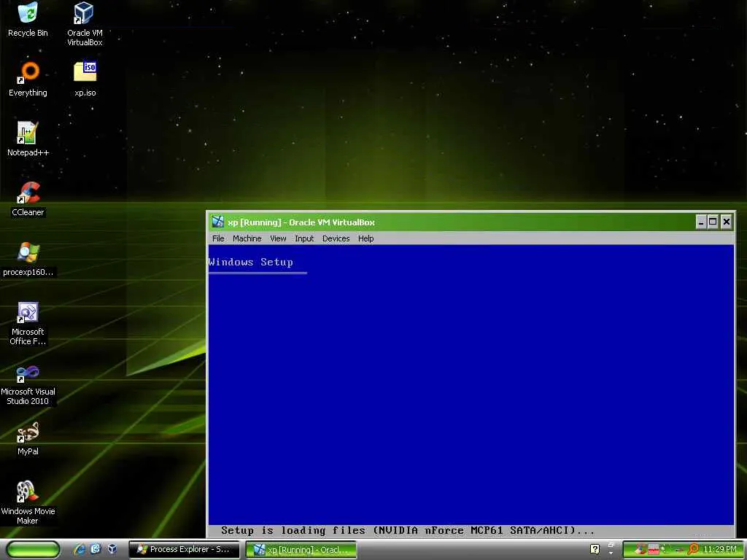The height and width of the screenshot is (560, 747).
Task: Launch Microsoft Visual Studio 2010 shortcut
Action: tap(28, 384)
